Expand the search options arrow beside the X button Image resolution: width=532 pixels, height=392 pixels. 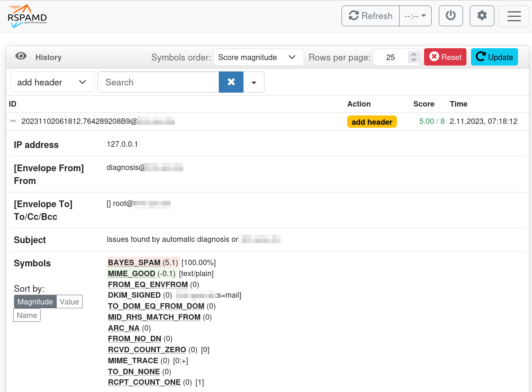point(255,82)
